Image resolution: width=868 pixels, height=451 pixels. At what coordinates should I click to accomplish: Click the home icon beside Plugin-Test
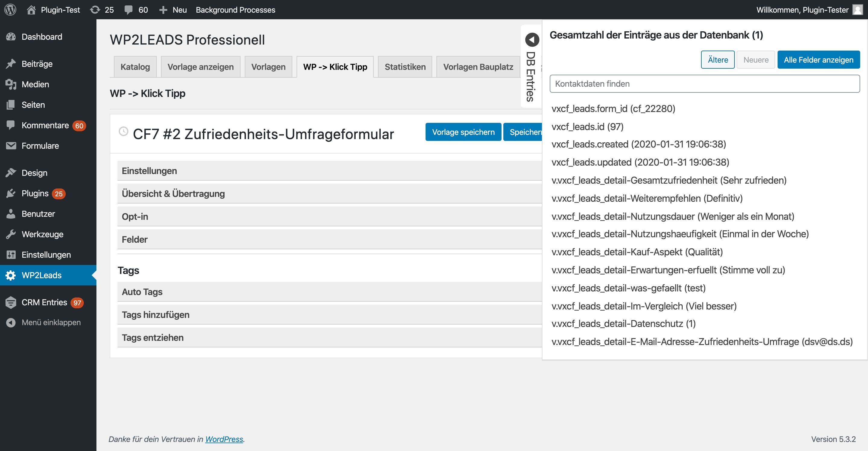tap(31, 10)
